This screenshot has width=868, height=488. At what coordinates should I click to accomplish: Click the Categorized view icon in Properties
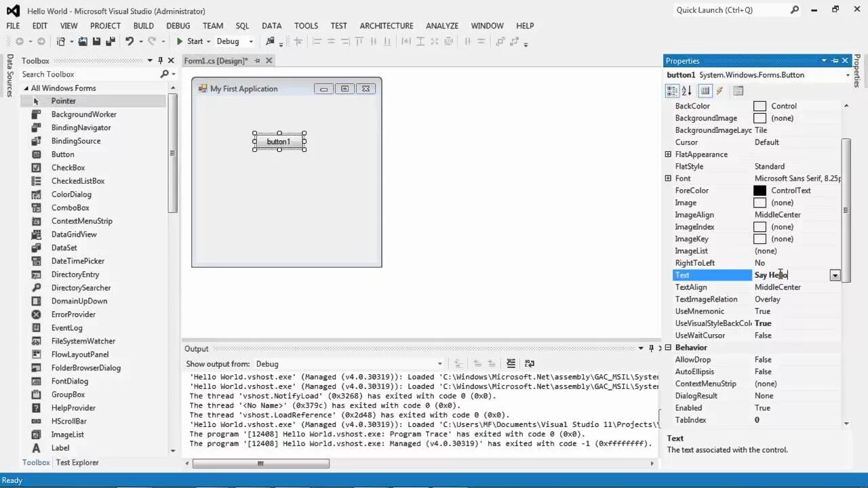671,90
